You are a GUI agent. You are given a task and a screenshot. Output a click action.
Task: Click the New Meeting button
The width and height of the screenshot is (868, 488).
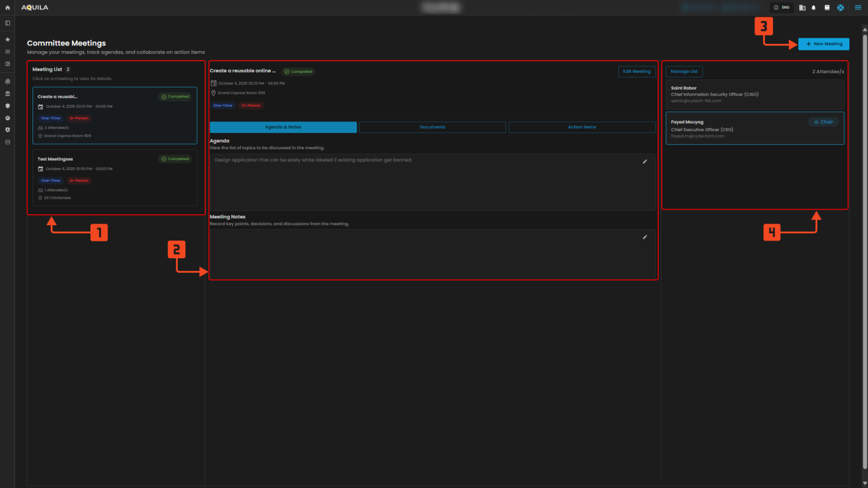coord(824,44)
